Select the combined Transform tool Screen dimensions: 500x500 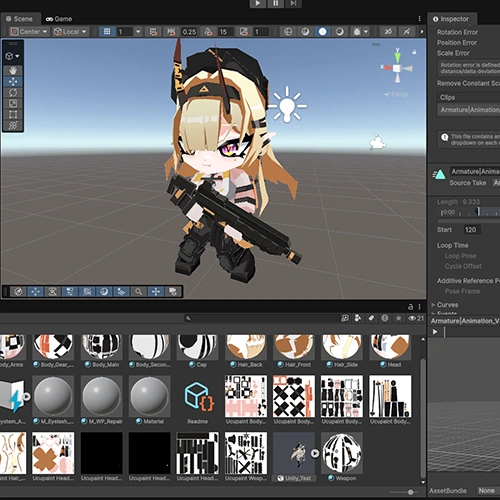13,126
